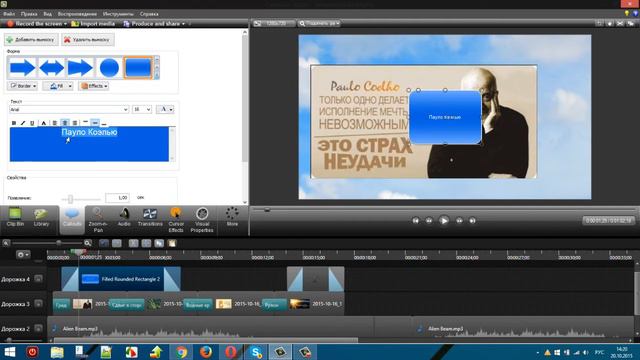The height and width of the screenshot is (360, 640).
Task: Toggle lock on Дорожка 4 track
Action: click(38, 279)
